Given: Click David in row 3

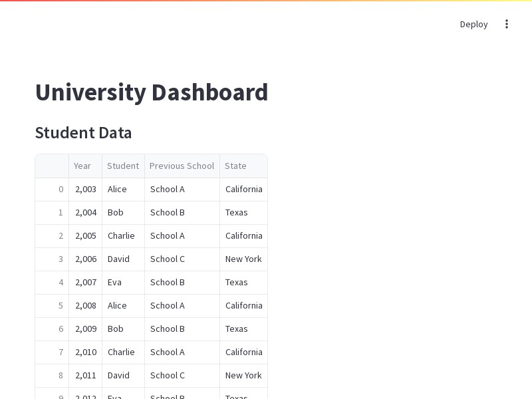Looking at the screenshot, I should pyautogui.click(x=124, y=259).
